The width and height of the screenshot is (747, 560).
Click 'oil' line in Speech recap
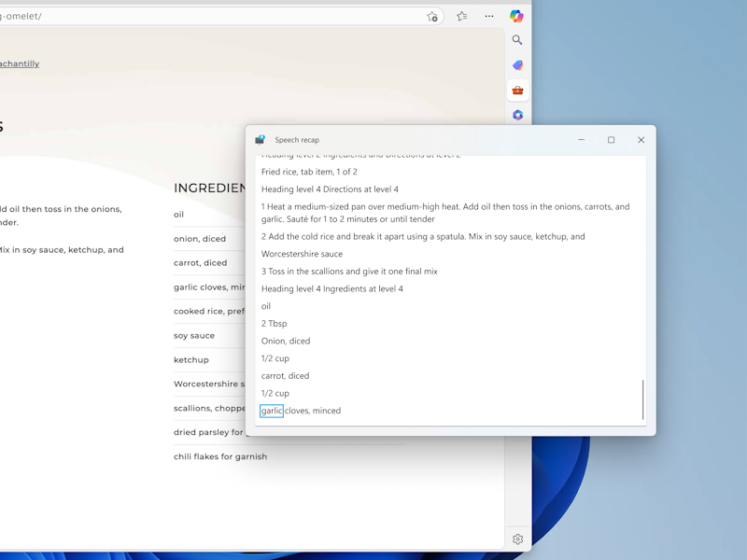click(x=266, y=306)
